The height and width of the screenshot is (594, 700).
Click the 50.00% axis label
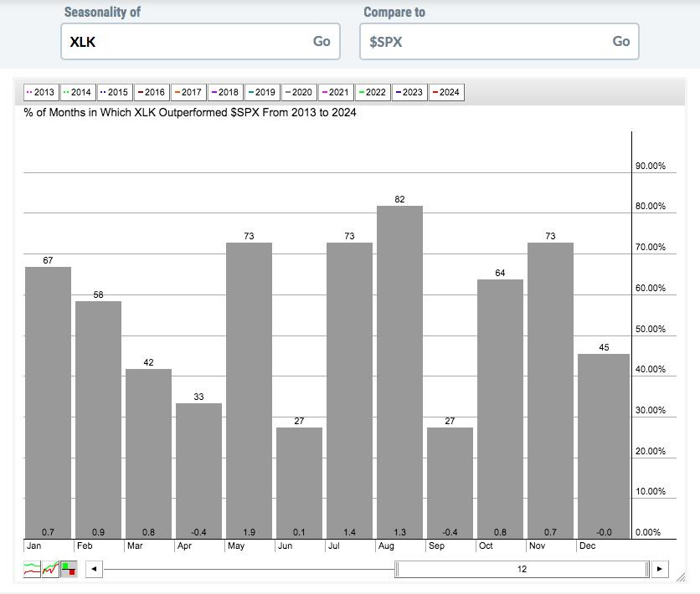651,329
